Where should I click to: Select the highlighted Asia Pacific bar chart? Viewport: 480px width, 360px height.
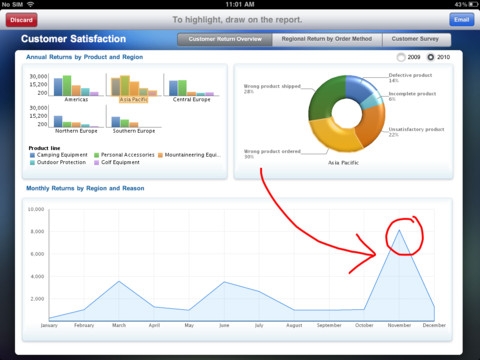pyautogui.click(x=134, y=86)
